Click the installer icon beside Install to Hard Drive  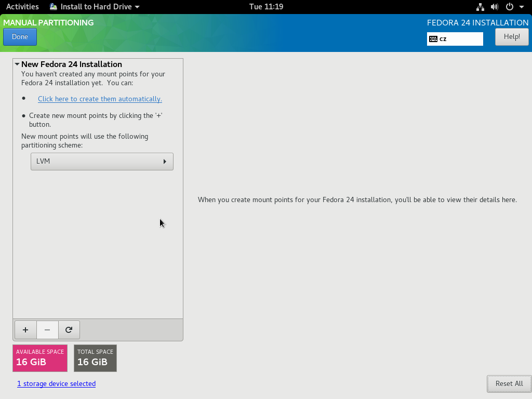point(54,7)
